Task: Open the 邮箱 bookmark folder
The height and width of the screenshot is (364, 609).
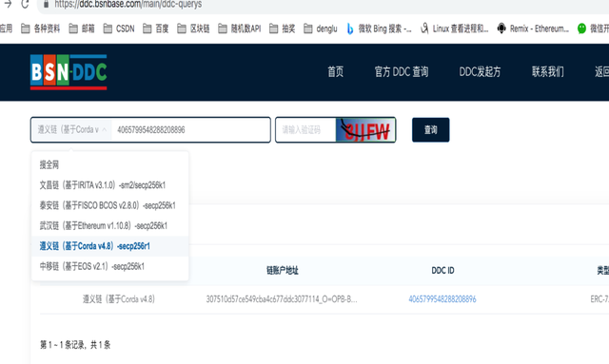Action: pos(82,29)
